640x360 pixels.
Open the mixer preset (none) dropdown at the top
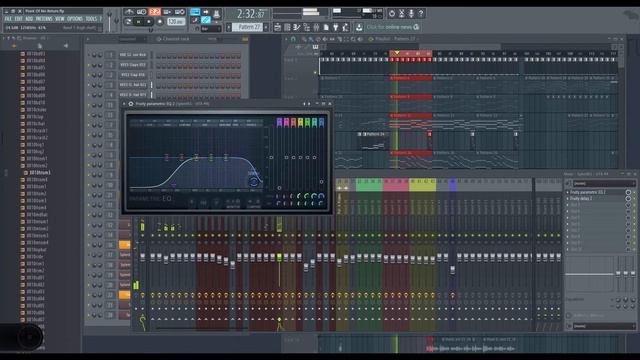point(604,184)
